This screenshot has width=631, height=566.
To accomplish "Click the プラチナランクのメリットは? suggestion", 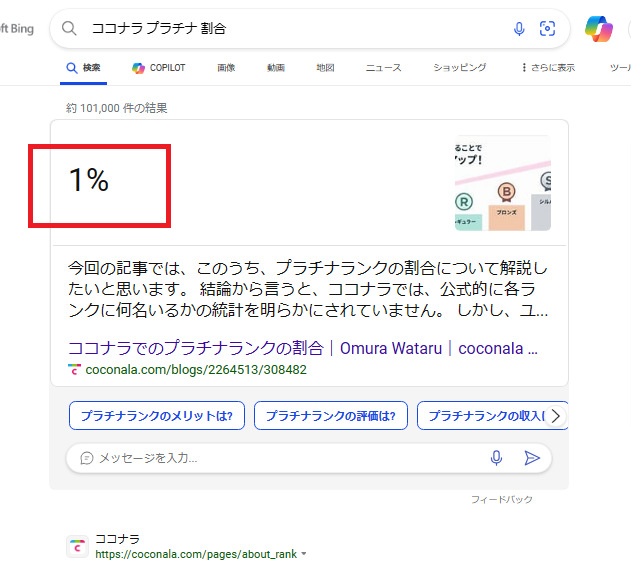I will pos(157,416).
